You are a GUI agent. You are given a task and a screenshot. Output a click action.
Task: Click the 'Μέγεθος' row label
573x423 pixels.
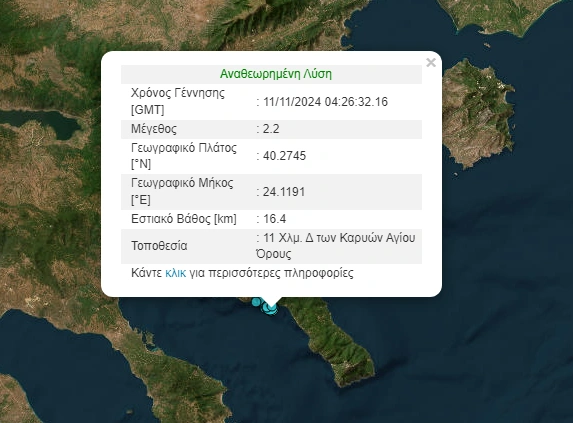[x=154, y=129]
